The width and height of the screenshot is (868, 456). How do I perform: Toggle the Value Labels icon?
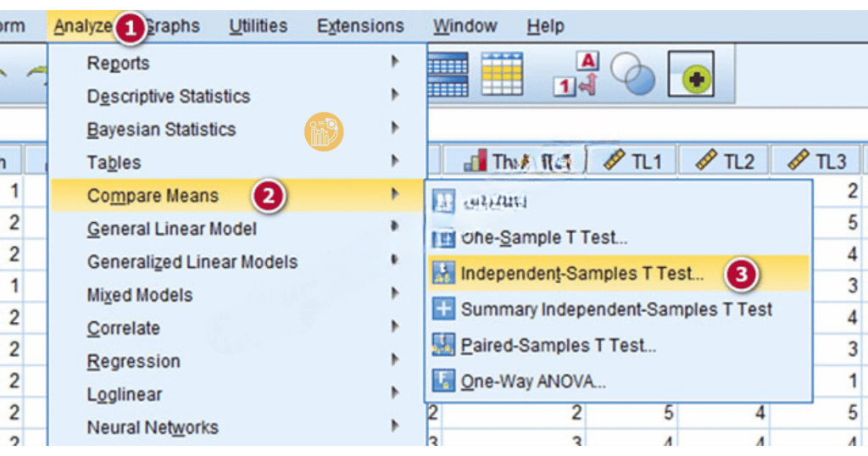pyautogui.click(x=577, y=74)
